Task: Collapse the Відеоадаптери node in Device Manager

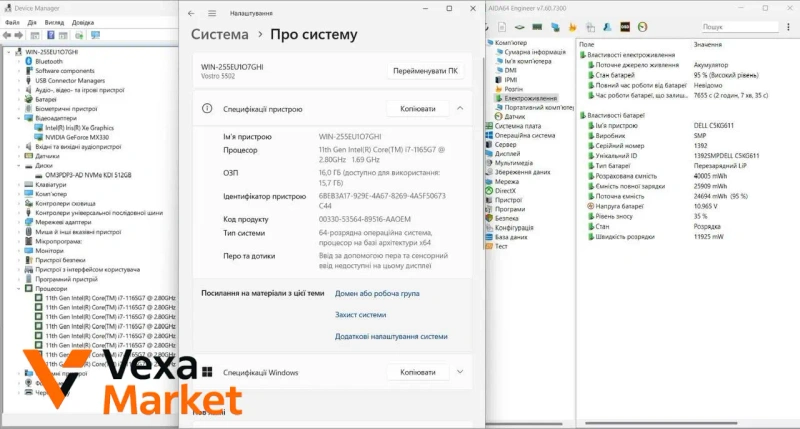Action: tap(19, 118)
